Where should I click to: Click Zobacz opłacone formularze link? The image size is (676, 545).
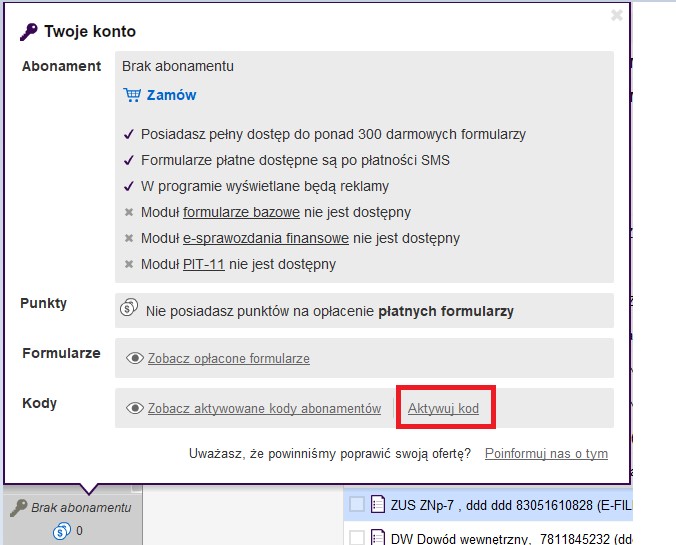[x=228, y=358]
